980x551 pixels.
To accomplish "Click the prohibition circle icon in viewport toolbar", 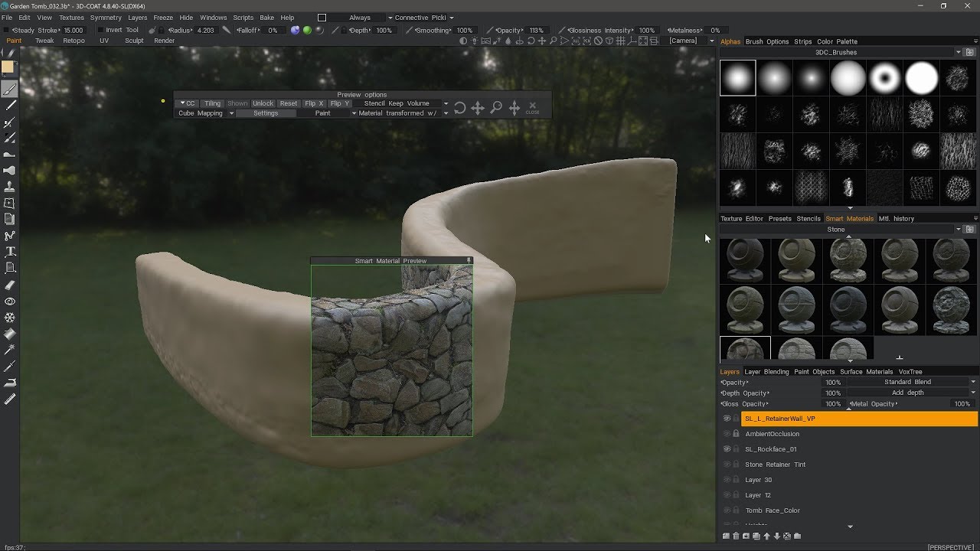I will tap(599, 41).
